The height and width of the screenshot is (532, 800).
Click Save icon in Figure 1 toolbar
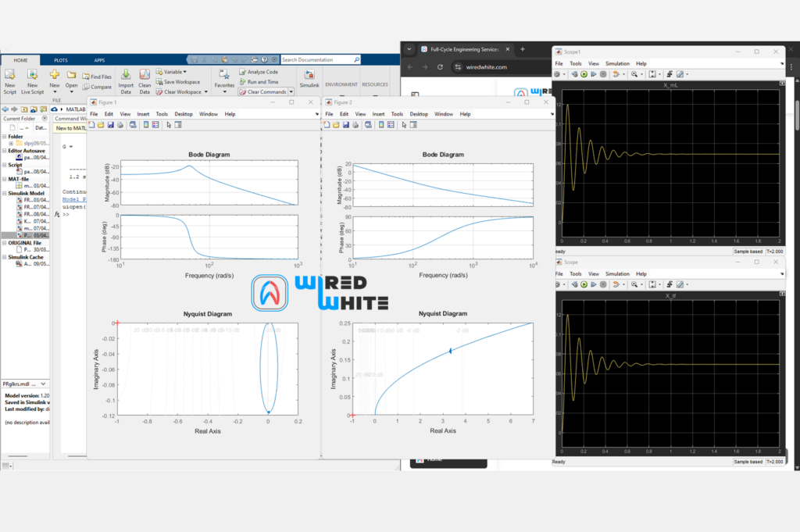click(111, 125)
